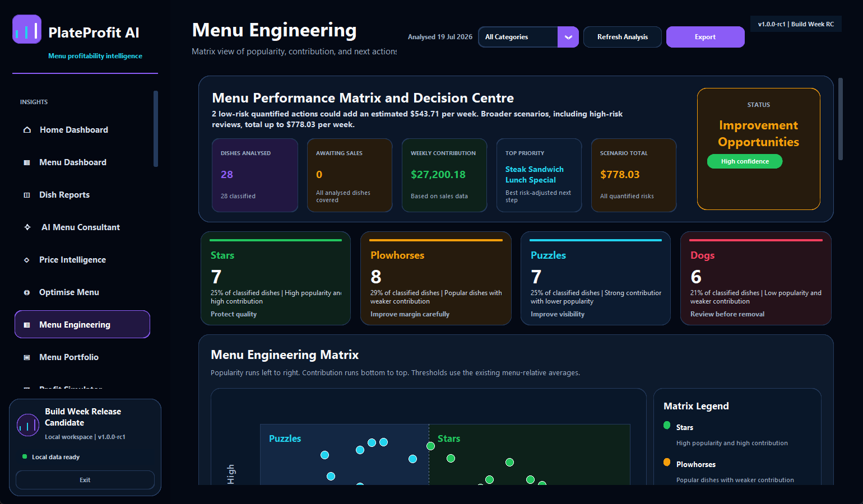
Task: Click the Build Week round logo icon
Action: [x=28, y=425]
